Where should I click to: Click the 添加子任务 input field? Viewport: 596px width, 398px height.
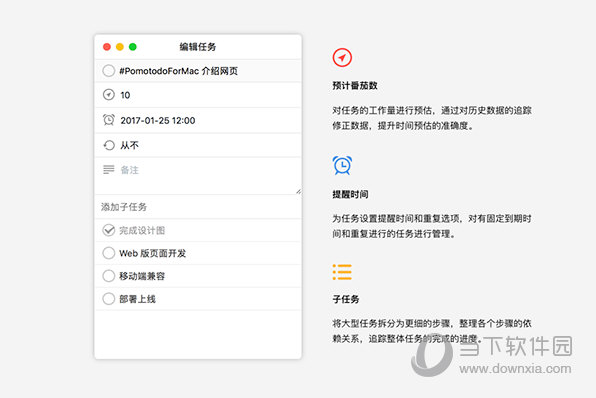pos(198,207)
